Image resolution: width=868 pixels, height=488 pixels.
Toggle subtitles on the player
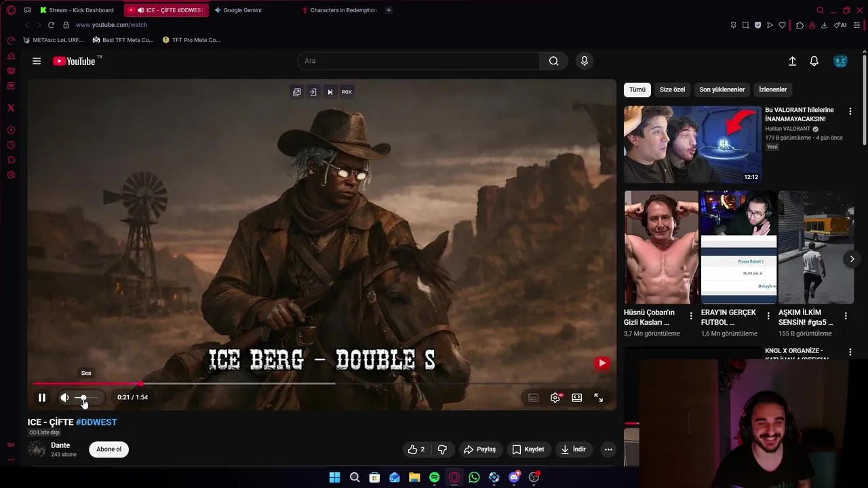coord(534,398)
